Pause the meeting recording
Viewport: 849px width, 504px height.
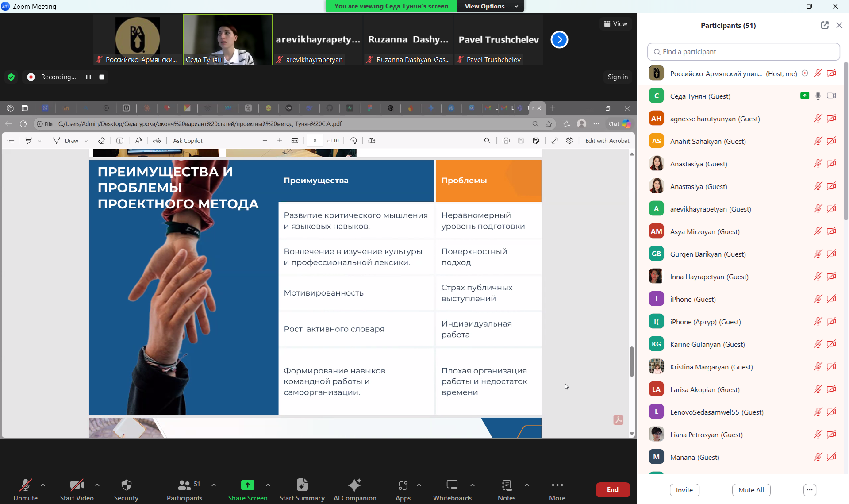tap(88, 77)
